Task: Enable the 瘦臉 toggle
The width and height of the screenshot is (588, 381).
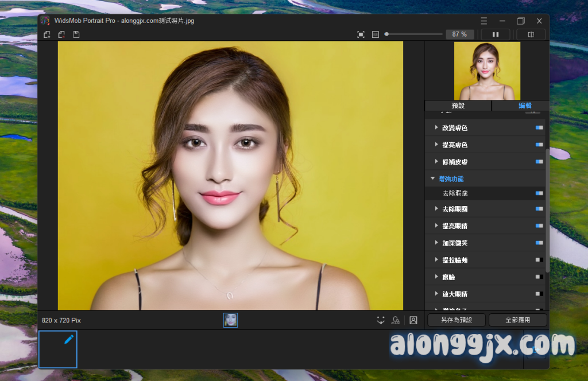Action: (539, 277)
